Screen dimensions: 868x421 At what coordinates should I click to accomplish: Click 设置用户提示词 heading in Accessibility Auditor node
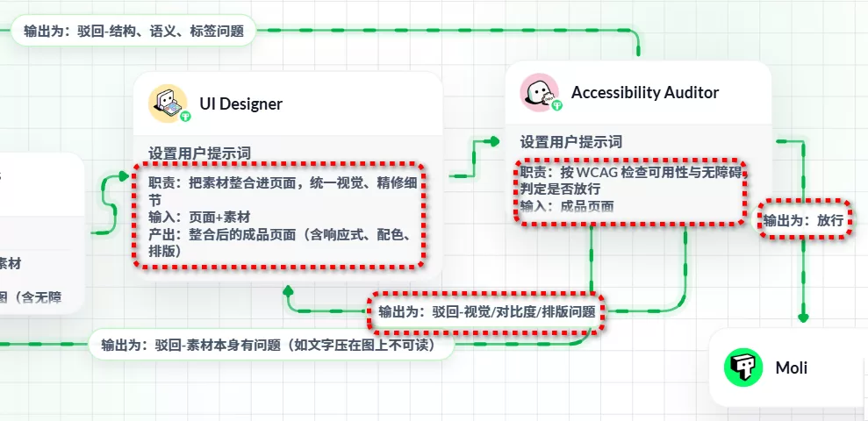click(570, 142)
